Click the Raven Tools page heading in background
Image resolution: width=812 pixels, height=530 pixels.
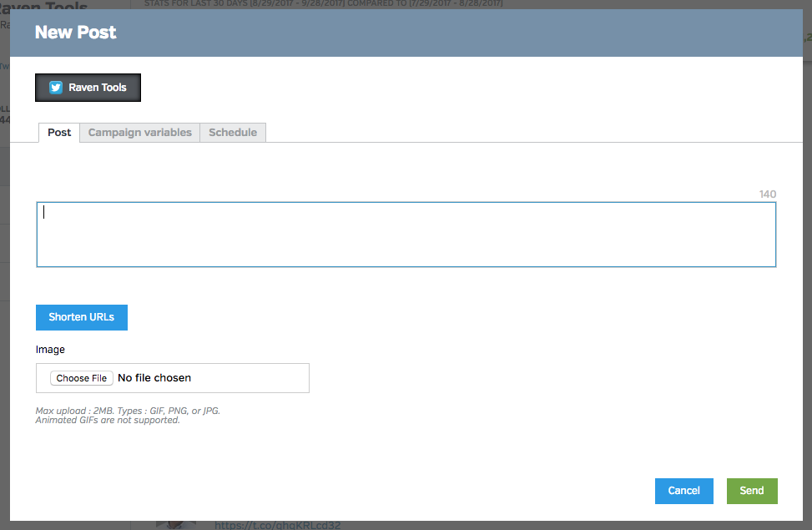pos(46,8)
